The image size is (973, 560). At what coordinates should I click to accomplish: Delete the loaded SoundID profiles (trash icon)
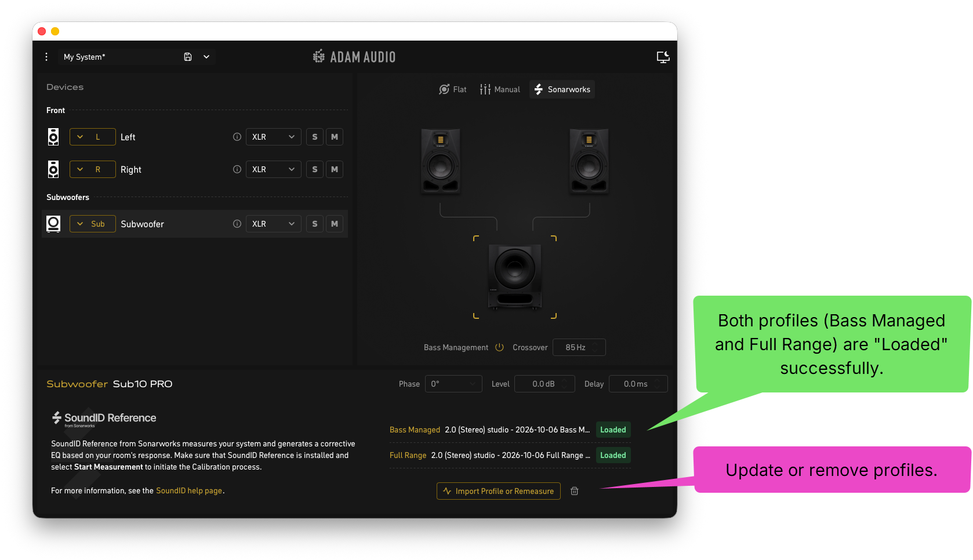point(575,491)
